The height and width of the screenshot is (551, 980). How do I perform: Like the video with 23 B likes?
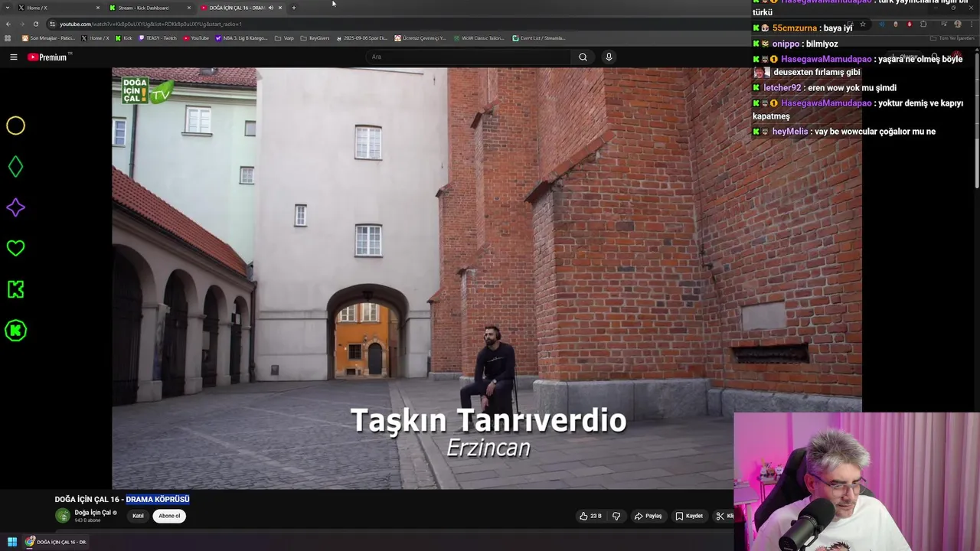[590, 516]
